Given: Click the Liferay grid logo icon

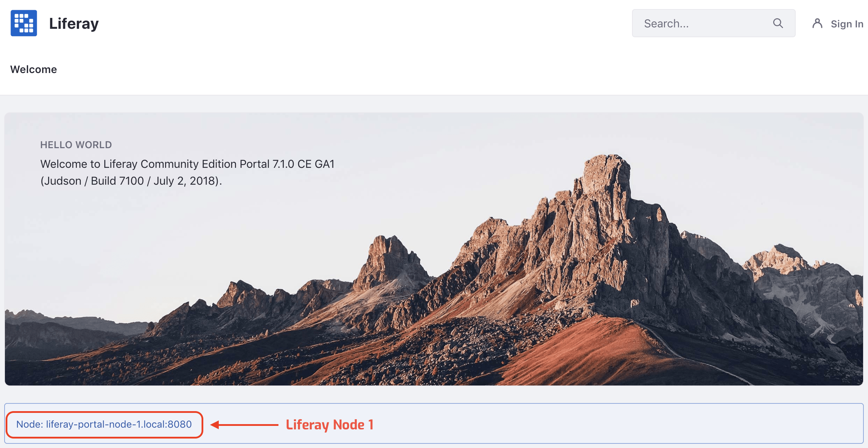Looking at the screenshot, I should pyautogui.click(x=24, y=23).
